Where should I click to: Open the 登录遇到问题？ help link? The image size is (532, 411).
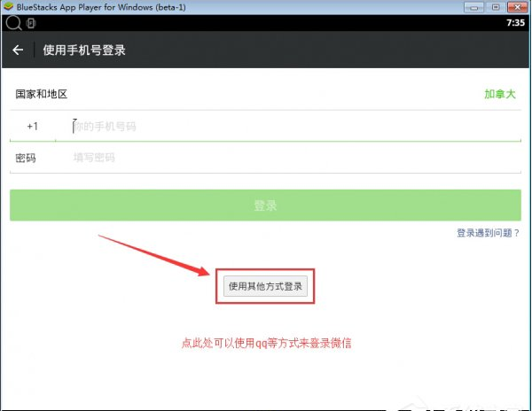coord(488,233)
